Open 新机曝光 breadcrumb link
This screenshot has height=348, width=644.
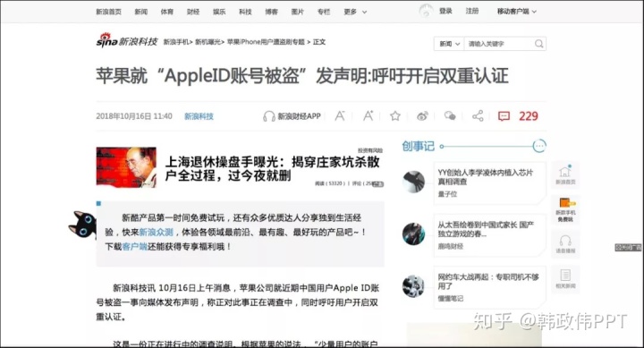208,42
